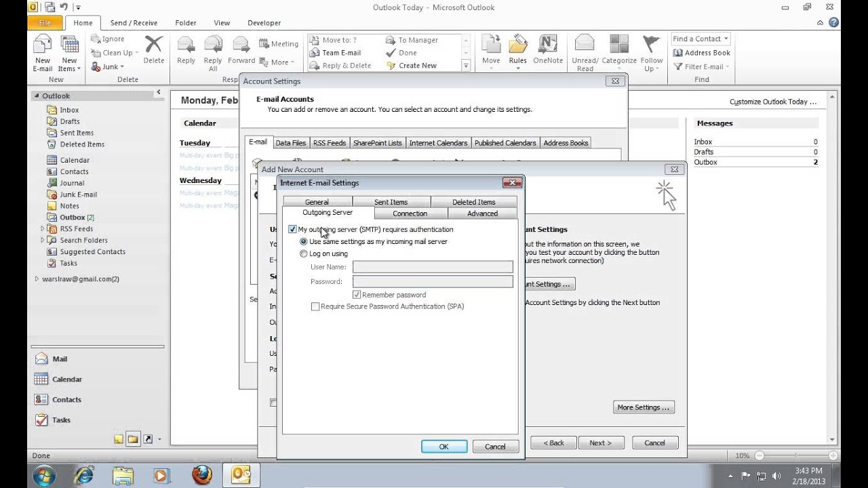The height and width of the screenshot is (488, 868).
Task: Click the Forward ribbon icon
Action: [x=241, y=51]
